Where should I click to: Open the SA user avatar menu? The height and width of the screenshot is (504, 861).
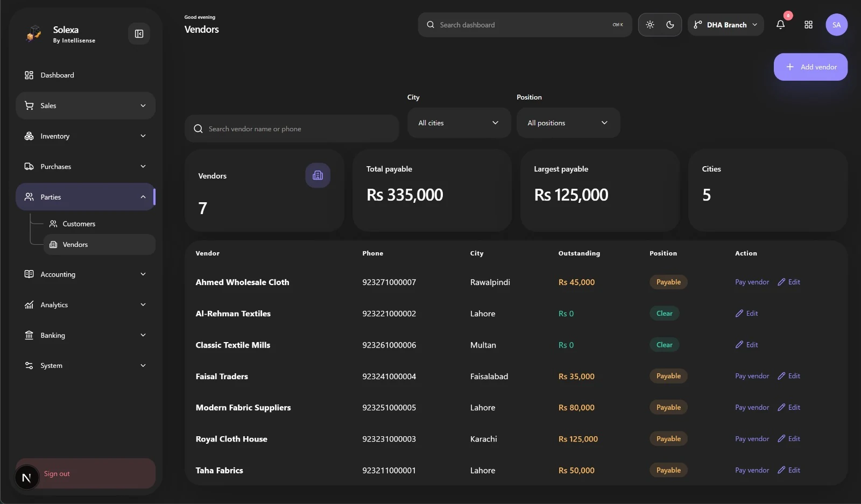coord(836,25)
